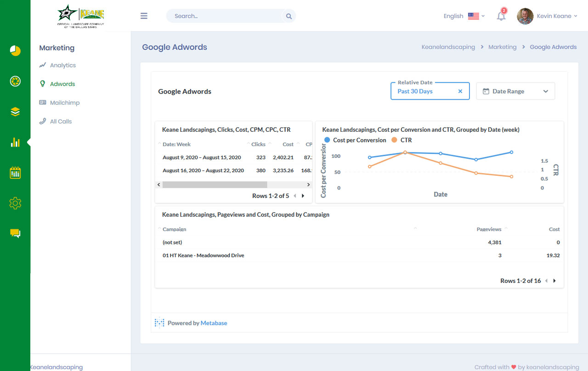The height and width of the screenshot is (371, 588).
Task: Go to next page of Clicks table
Action: pyautogui.click(x=303, y=196)
